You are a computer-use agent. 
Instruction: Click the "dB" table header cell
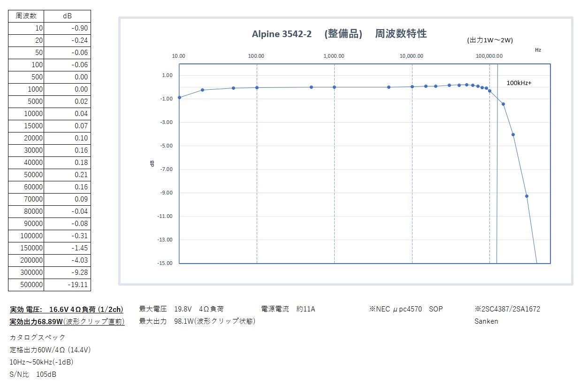[x=67, y=16]
